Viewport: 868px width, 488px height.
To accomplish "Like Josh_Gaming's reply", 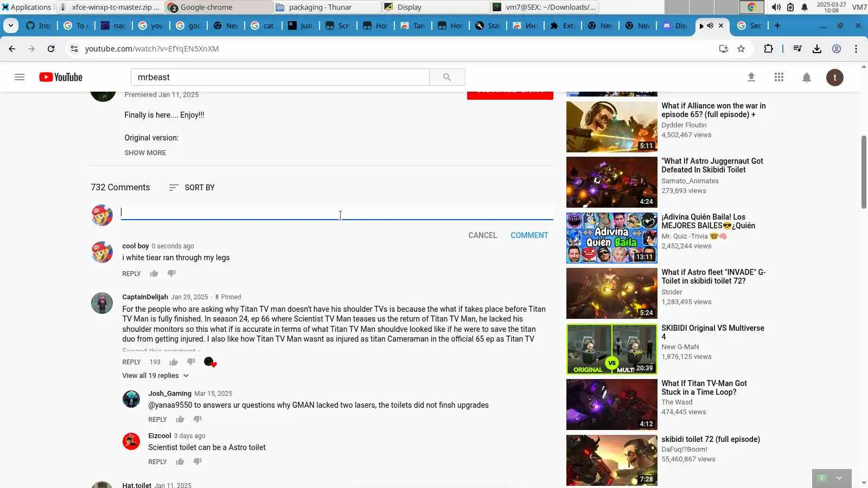I will tap(180, 419).
